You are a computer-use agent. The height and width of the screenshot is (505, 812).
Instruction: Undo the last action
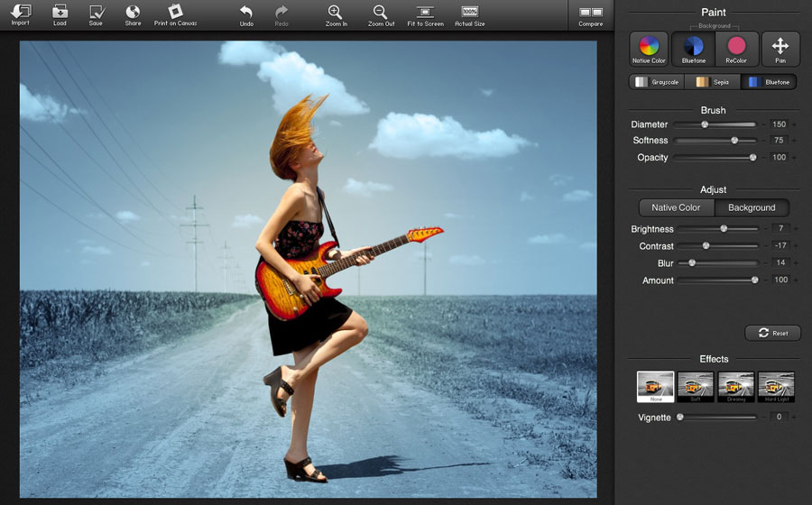[246, 13]
